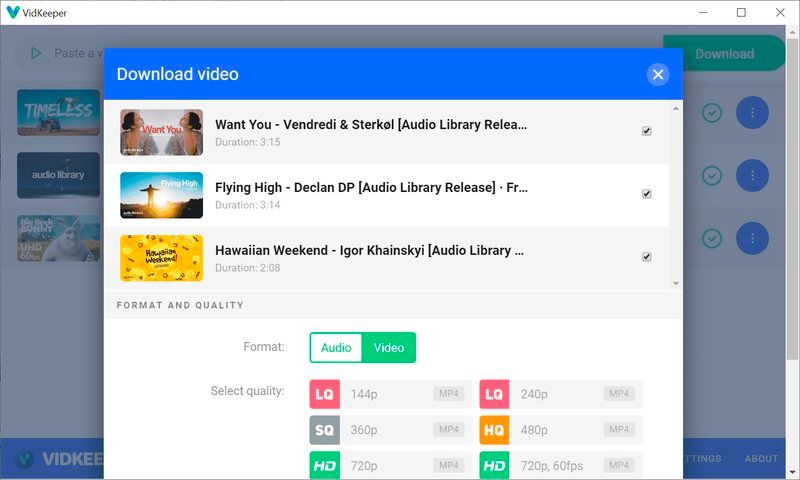This screenshot has height=480, width=800.
Task: Uncheck the Flying High video checkbox
Action: pos(646,194)
